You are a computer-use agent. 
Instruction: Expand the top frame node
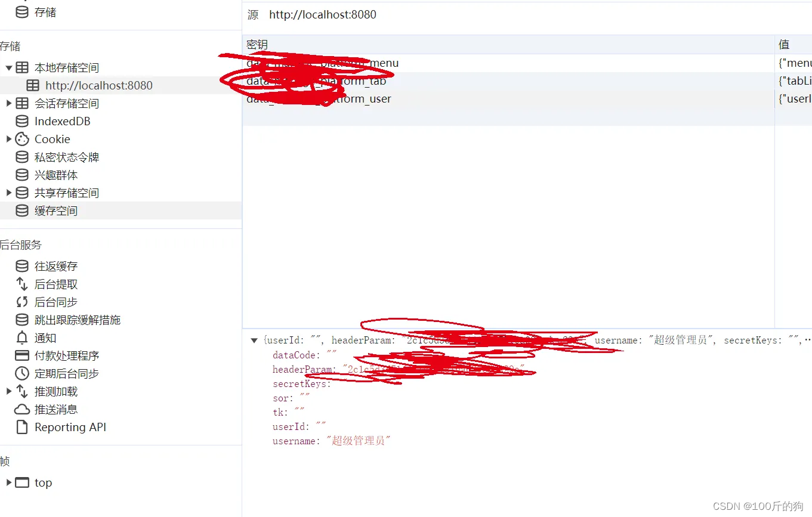[x=9, y=483]
